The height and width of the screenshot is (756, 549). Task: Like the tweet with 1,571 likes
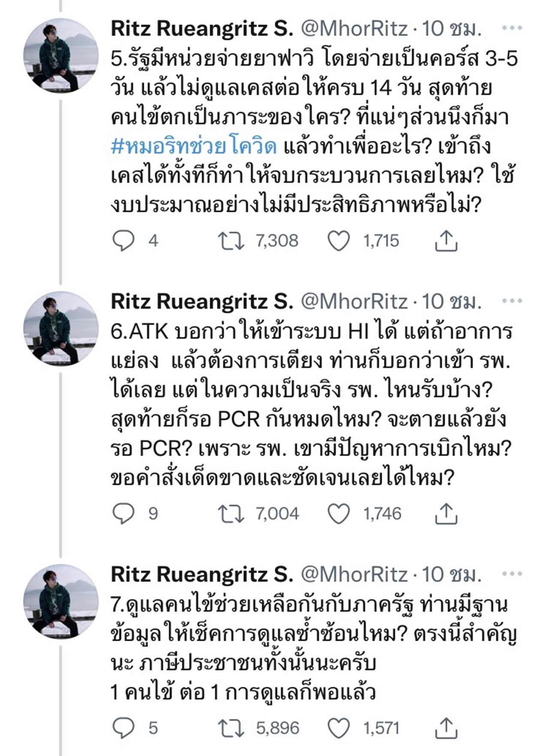coord(339,728)
